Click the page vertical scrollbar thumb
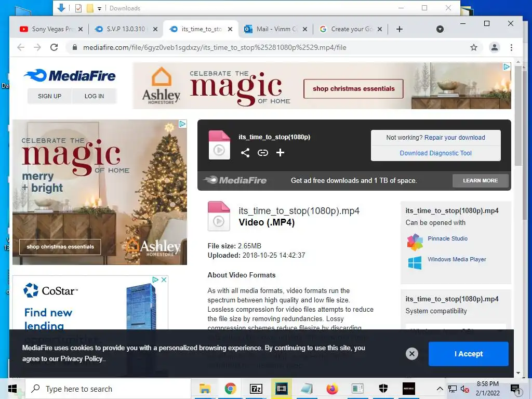 [518, 115]
